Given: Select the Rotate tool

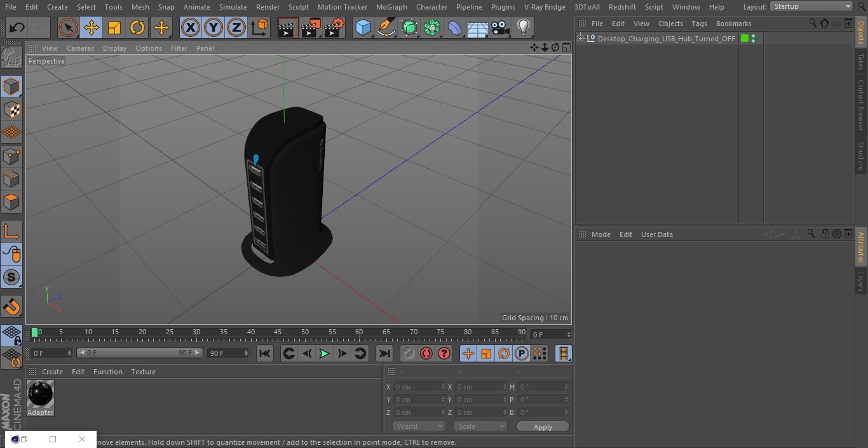Looking at the screenshot, I should coord(137,28).
